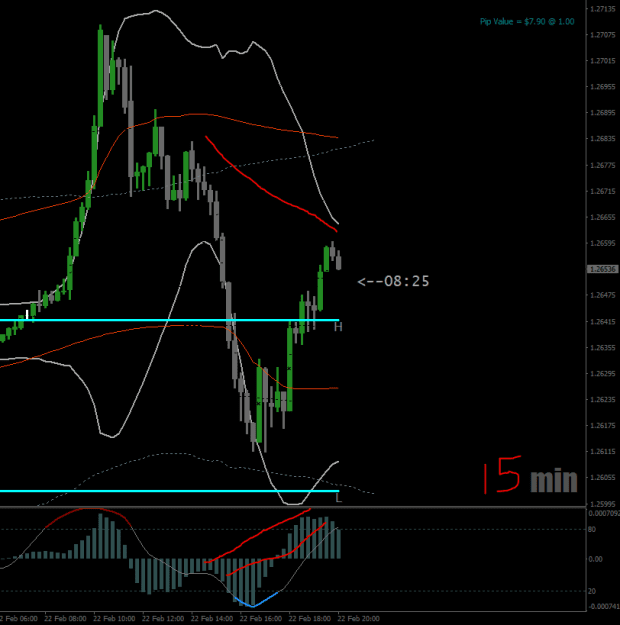Viewport: 620px width, 625px height.
Task: Click price axis value 1.26715
Action: click(603, 191)
